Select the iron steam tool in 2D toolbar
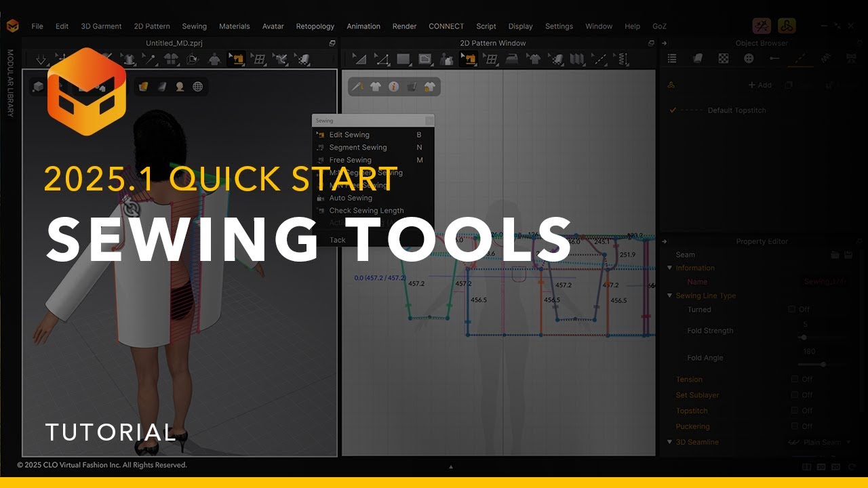The width and height of the screenshot is (868, 488). click(x=513, y=59)
